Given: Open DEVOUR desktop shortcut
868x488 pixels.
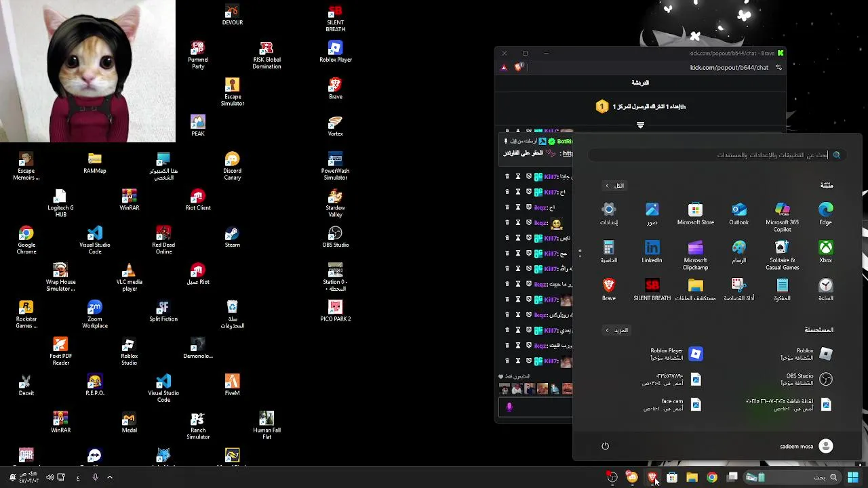Looking at the screenshot, I should [x=233, y=15].
